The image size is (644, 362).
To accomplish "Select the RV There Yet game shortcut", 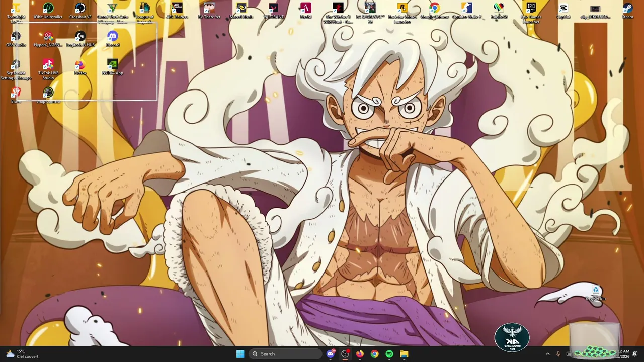I will pos(209,11).
